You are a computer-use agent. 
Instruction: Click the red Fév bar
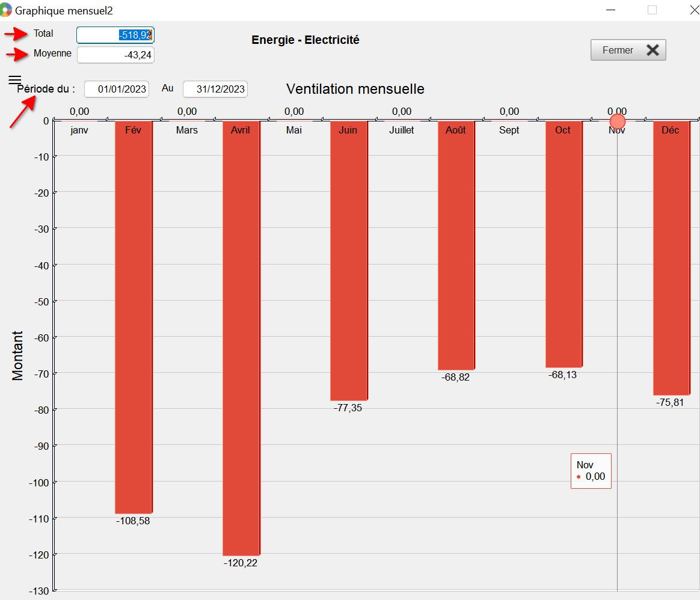tap(133, 319)
